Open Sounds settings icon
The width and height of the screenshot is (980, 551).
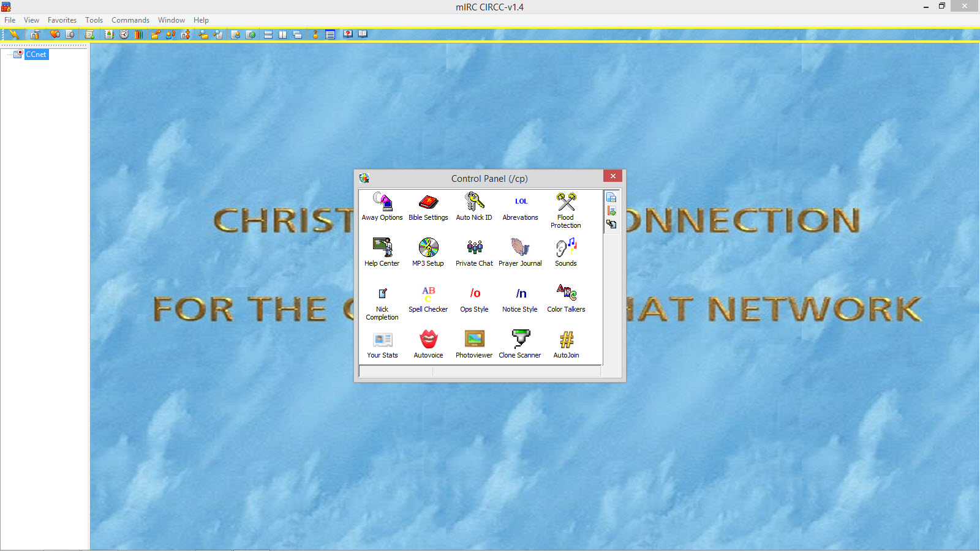(566, 252)
